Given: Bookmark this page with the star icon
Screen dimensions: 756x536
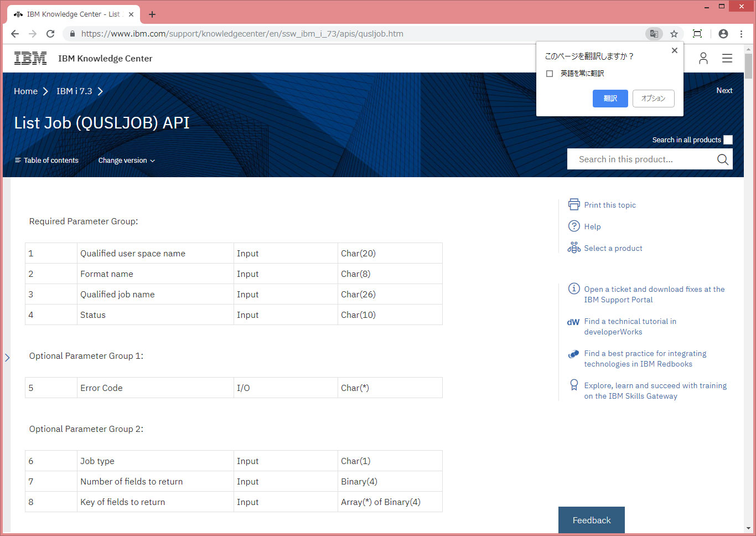Looking at the screenshot, I should (x=674, y=34).
